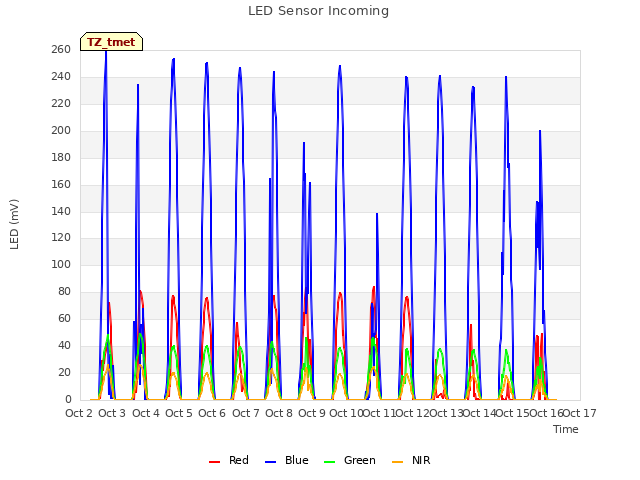
Task: Click the Oct 7 x-axis tick label
Action: click(x=246, y=413)
